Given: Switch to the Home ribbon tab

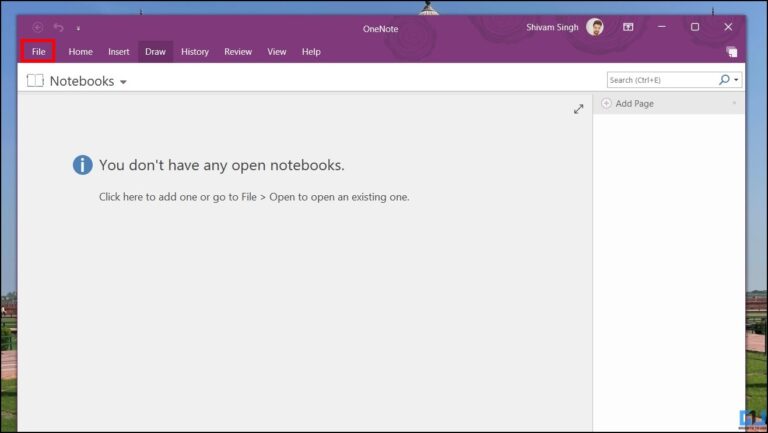Looking at the screenshot, I should coord(80,51).
